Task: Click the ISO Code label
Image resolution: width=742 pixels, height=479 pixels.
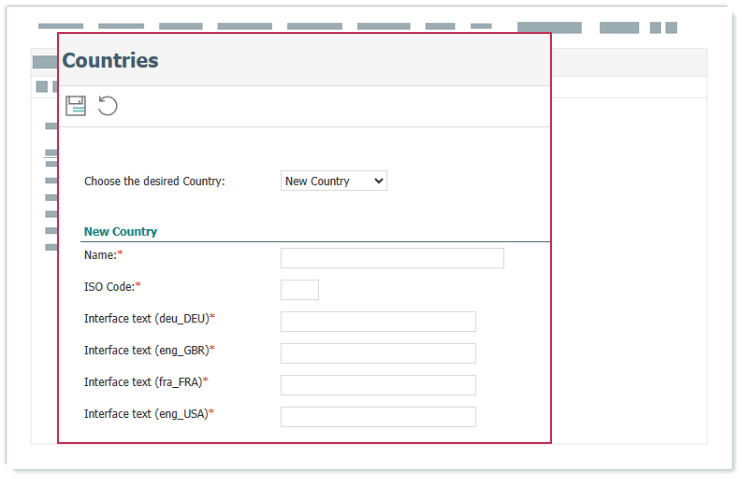Action: 109,287
